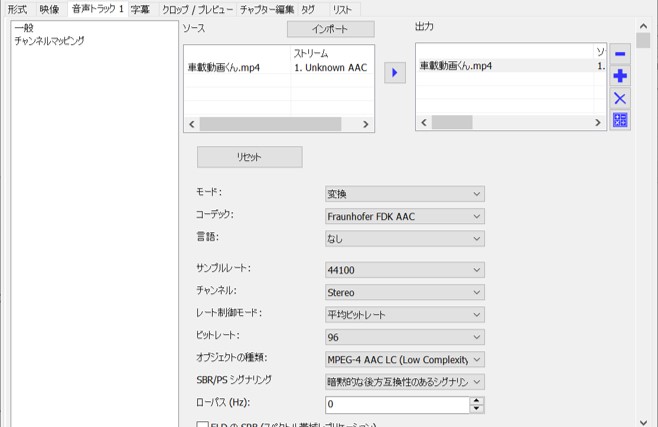Open the レート制御モード dropdown
The width and height of the screenshot is (658, 427).
(x=405, y=315)
